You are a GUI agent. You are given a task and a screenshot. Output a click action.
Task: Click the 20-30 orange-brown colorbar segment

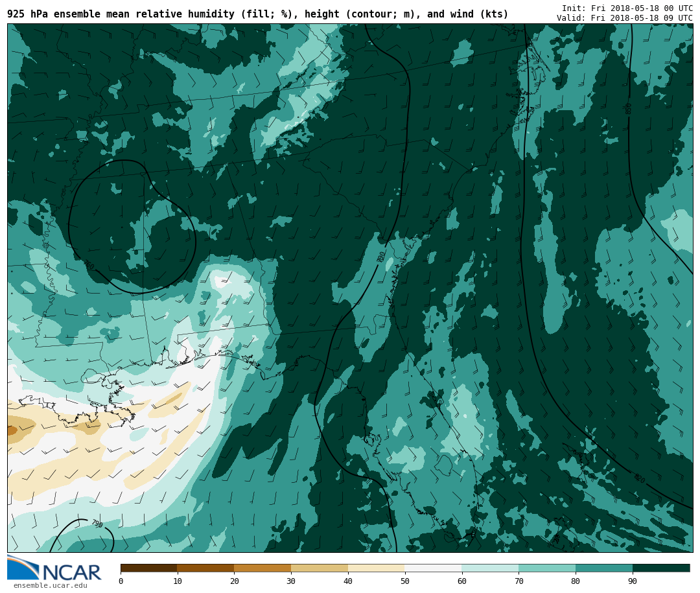tap(262, 568)
